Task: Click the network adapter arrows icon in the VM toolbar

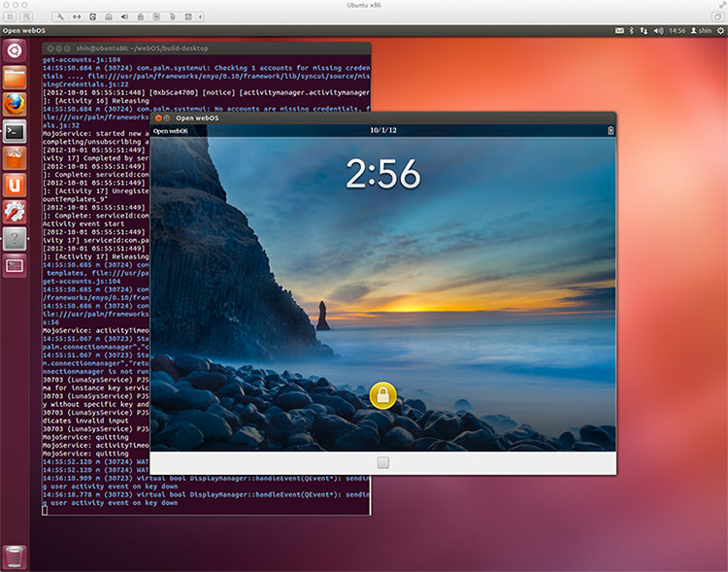Action: (77, 17)
